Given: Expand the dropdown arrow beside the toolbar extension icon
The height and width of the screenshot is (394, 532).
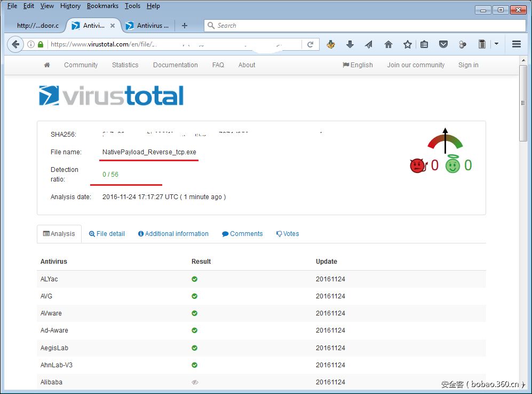Looking at the screenshot, I should click(496, 44).
